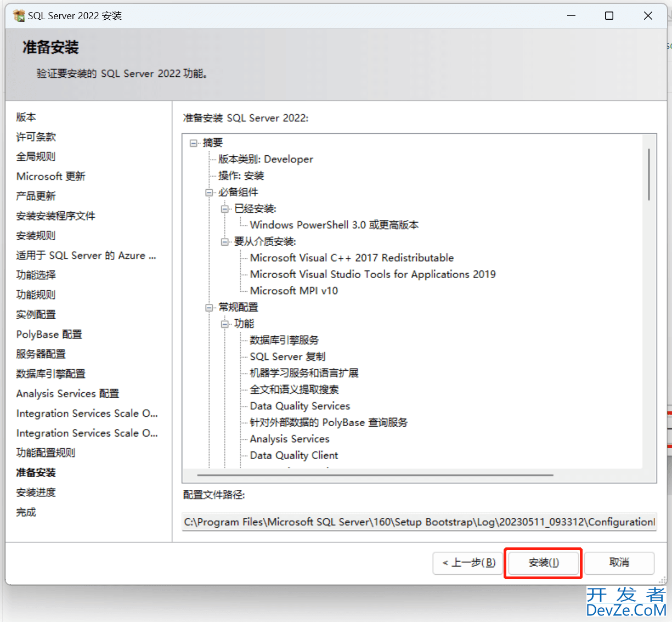This screenshot has width=672, height=622.
Task: Select Analysis Services tree row
Action: (x=290, y=439)
